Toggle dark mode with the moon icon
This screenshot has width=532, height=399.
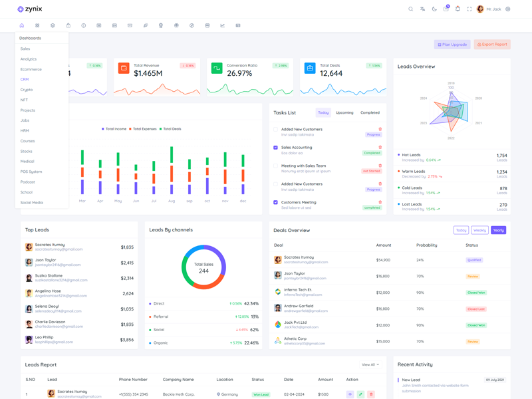434,9
